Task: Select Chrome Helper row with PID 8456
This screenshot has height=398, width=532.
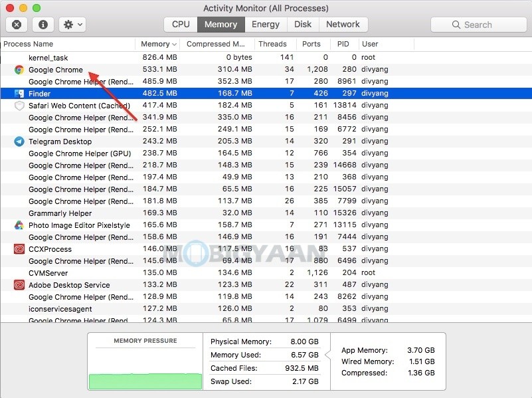Action: 266,118
